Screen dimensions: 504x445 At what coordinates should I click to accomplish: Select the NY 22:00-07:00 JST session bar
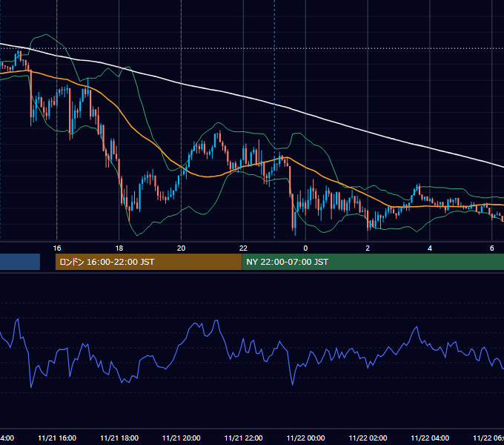coord(373,262)
